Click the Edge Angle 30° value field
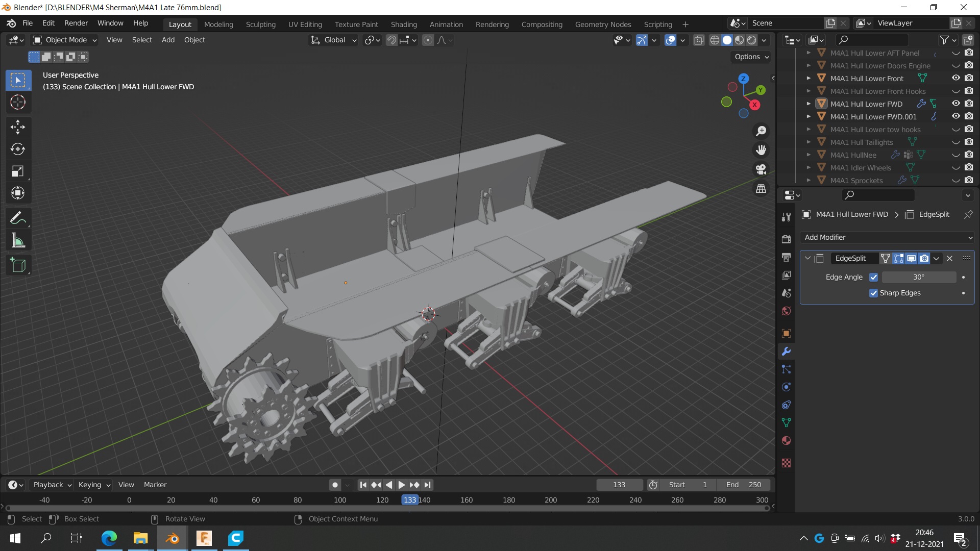This screenshot has width=980, height=551. (918, 277)
